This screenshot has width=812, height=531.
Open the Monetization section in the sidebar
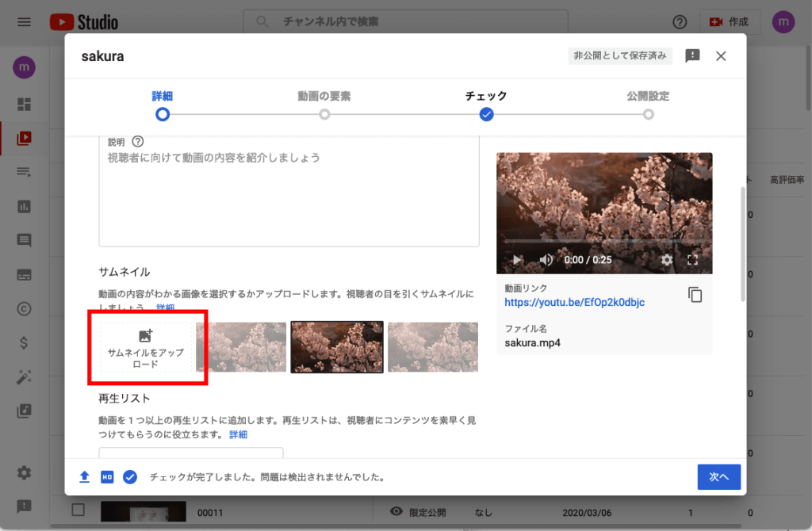[25, 342]
